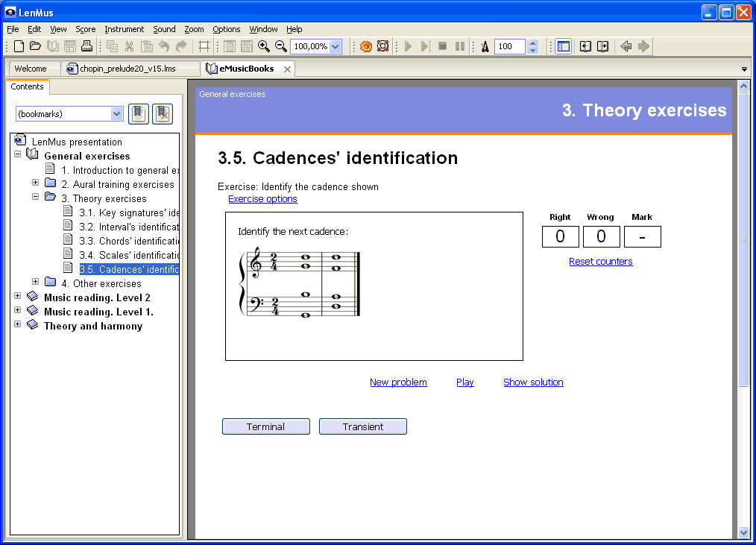Open the File menu
This screenshot has width=756, height=545.
coord(13,29)
